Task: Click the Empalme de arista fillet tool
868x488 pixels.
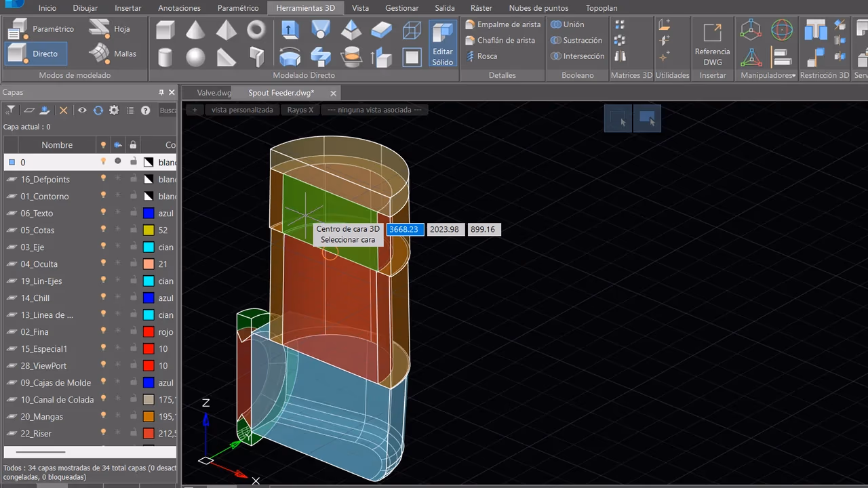Action: point(502,24)
